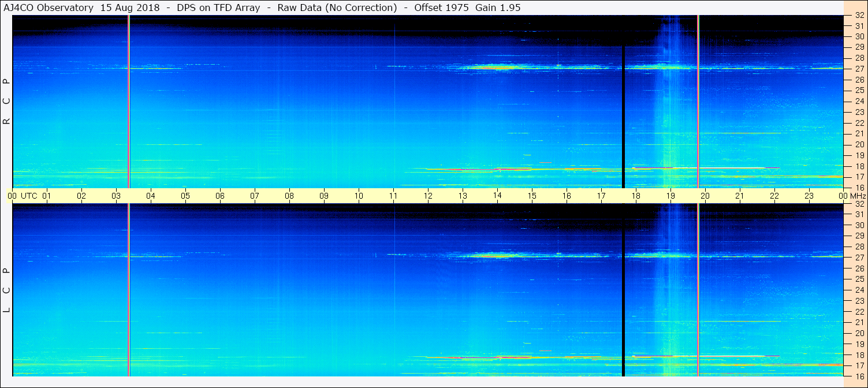
Task: Click hour label 06 on time axis
Action: (x=220, y=196)
